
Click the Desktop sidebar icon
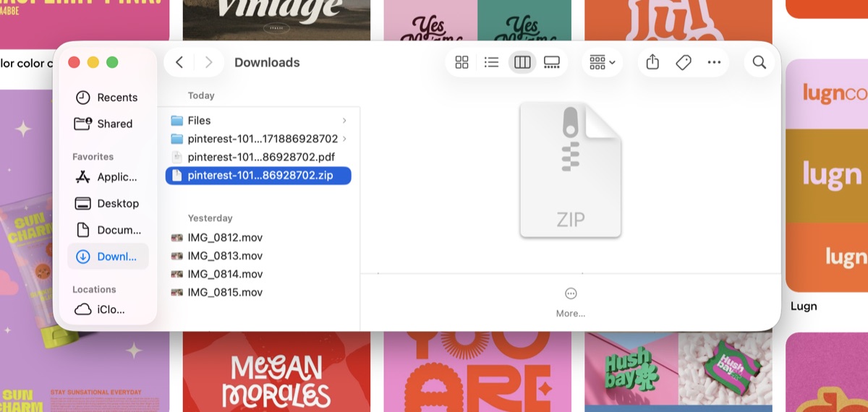coord(82,203)
